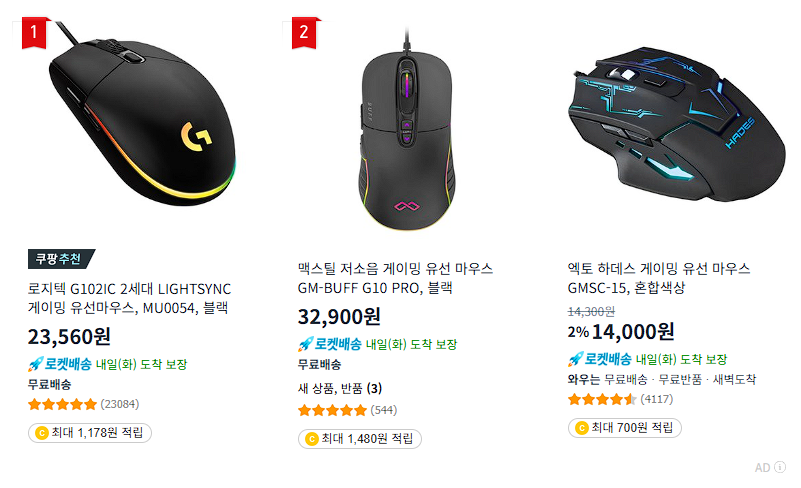Click 새 상품, 반품 (3) link

pyautogui.click(x=340, y=389)
